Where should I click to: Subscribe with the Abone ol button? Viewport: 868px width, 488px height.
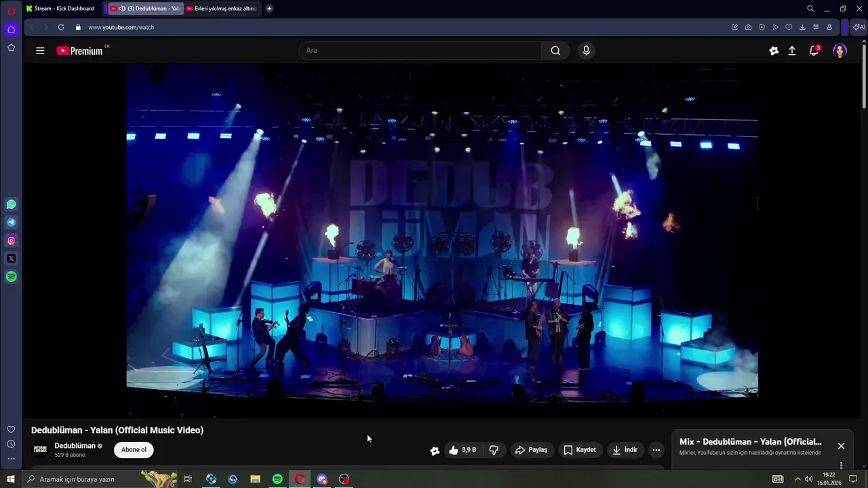(x=134, y=450)
